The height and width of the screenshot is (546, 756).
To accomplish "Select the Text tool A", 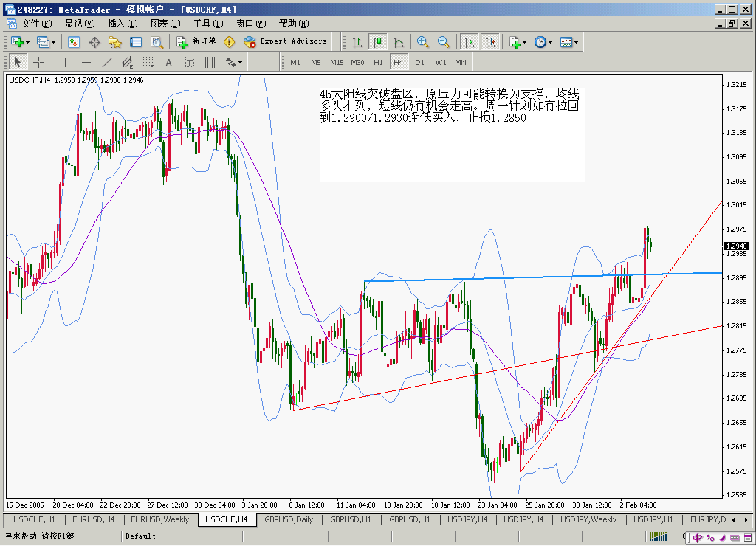I will pyautogui.click(x=169, y=62).
